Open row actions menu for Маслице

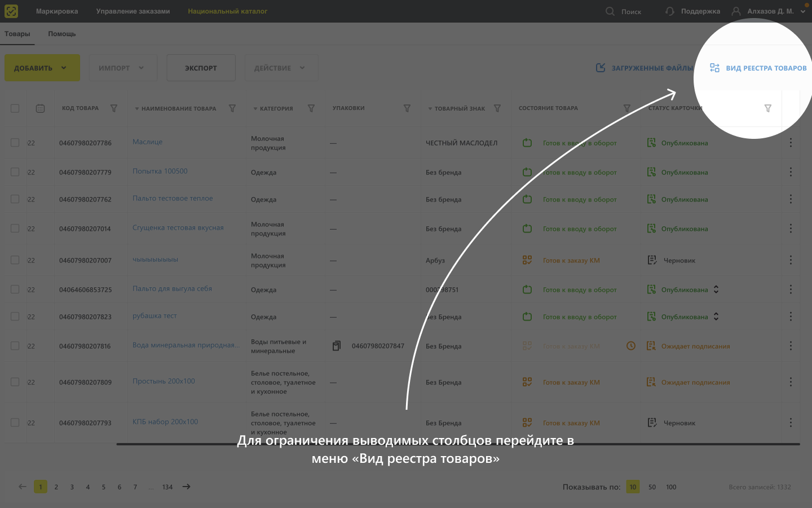pyautogui.click(x=791, y=143)
